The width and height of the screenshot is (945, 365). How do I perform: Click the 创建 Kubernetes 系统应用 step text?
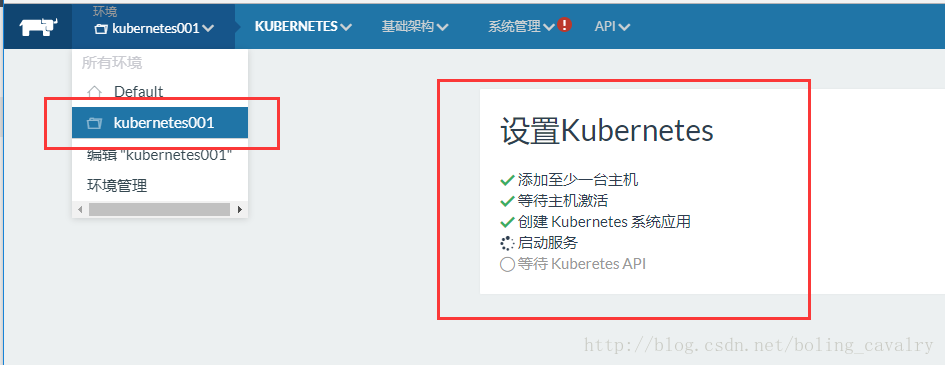pos(604,222)
